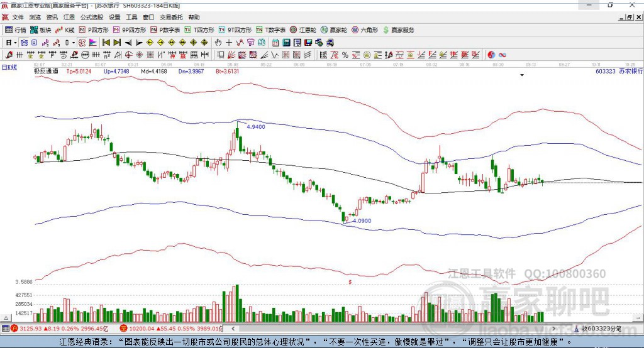
Task: Expand the candlestick style dropdown arrow
Action: 74,43
